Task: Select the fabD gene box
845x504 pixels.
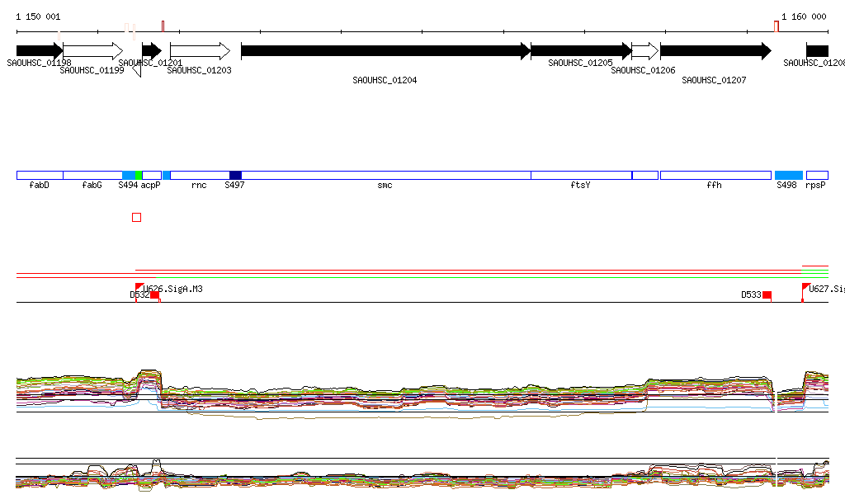Action: coord(40,175)
